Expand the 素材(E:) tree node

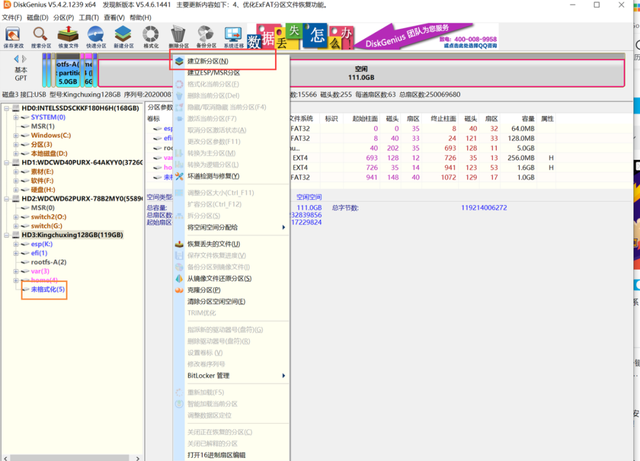(16, 171)
